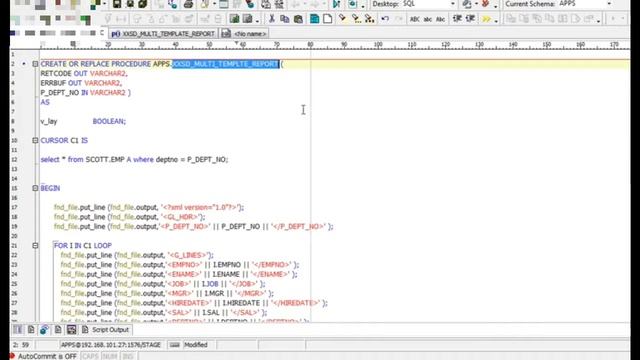640x360 pixels.
Task: Click the blank new page icon
Action: 327,19
